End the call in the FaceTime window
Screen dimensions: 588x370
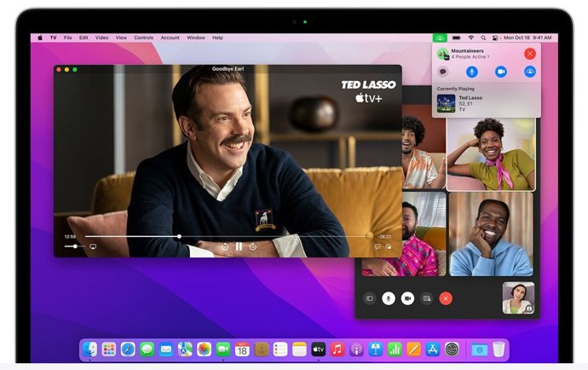[x=446, y=298]
